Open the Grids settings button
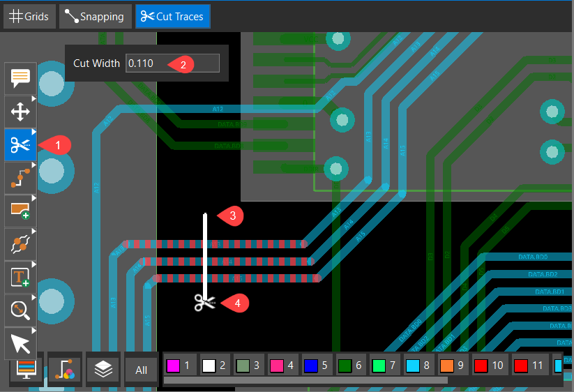This screenshot has width=574, height=392. click(x=29, y=17)
